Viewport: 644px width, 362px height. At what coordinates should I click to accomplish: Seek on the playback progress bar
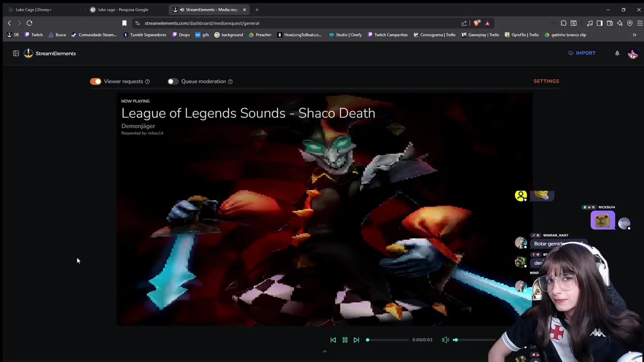(x=388, y=340)
